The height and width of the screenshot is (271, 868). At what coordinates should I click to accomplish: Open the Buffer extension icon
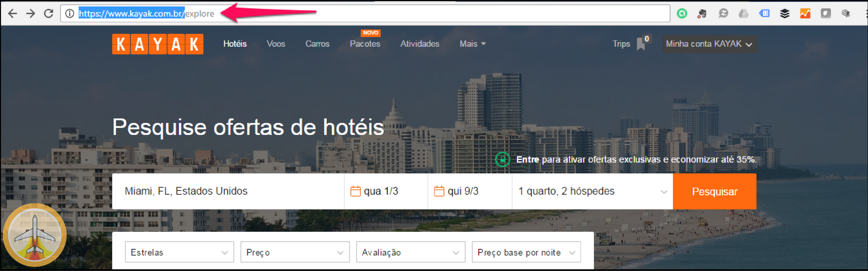pyautogui.click(x=785, y=14)
